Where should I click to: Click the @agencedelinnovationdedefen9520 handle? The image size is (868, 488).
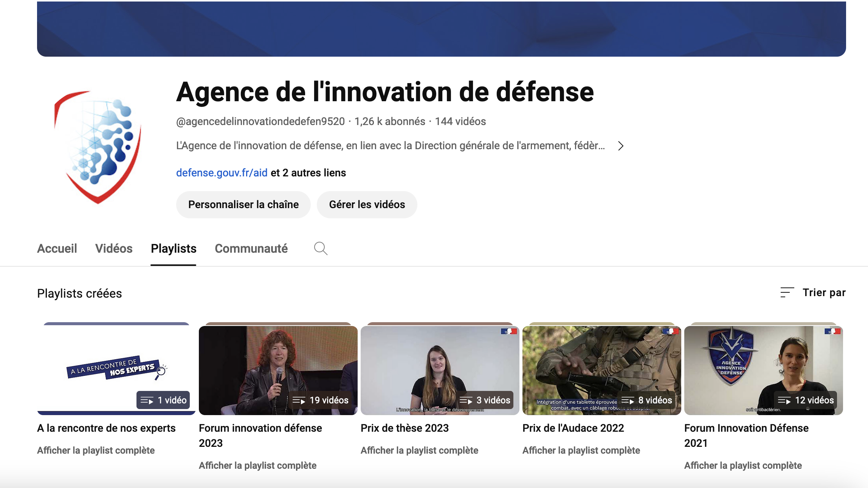(x=260, y=122)
